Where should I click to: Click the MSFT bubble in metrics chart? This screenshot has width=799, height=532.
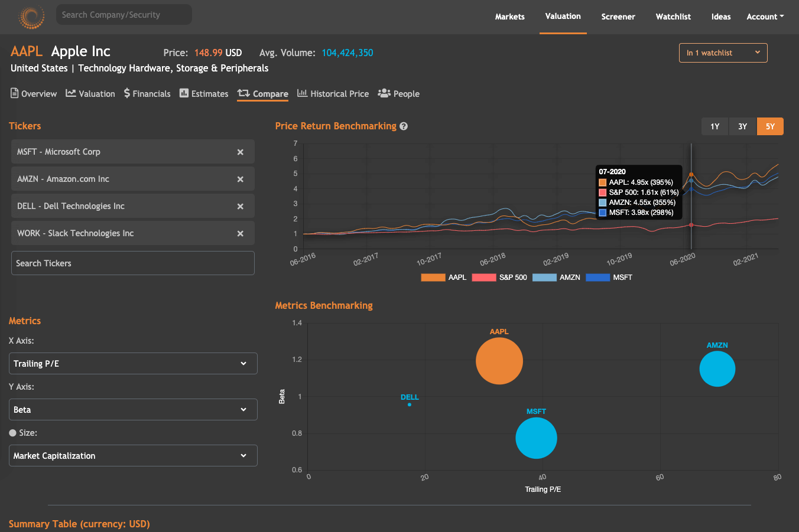click(x=537, y=438)
